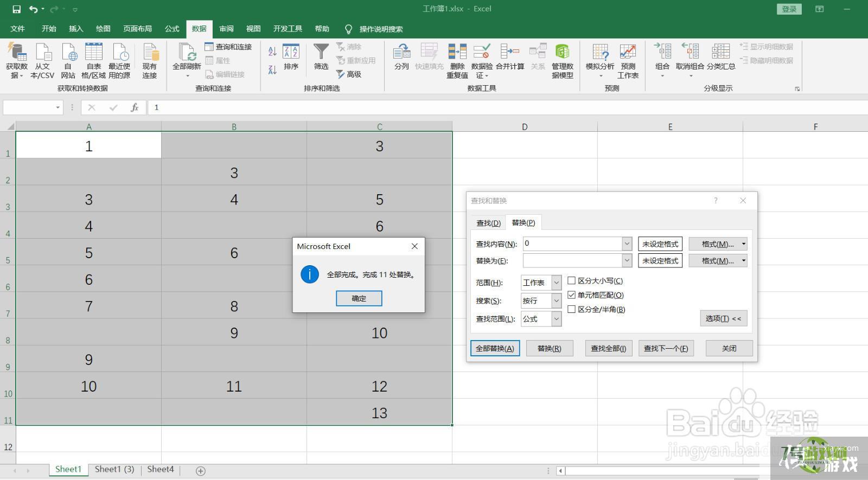
Task: Sort ascending A to Z icon
Action: click(x=272, y=51)
